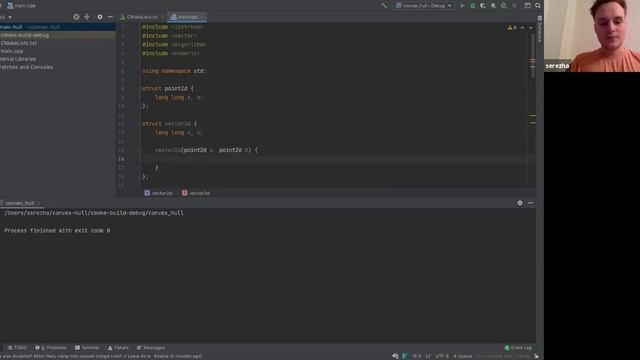Go to previous highlighted error arrow
The image size is (640, 360).
[x=522, y=28]
